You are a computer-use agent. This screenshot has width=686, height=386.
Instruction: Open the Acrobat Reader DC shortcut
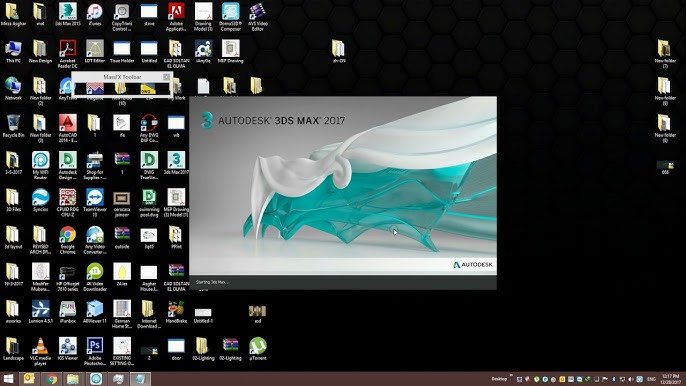[x=68, y=54]
